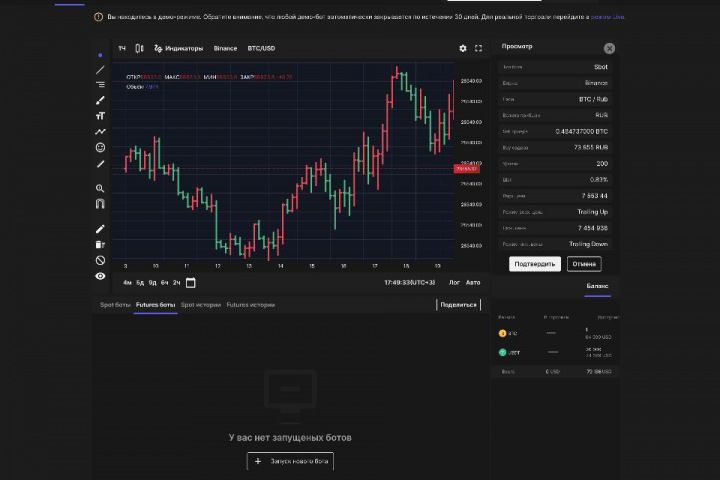Click the Отмена cancel button

(x=584, y=264)
